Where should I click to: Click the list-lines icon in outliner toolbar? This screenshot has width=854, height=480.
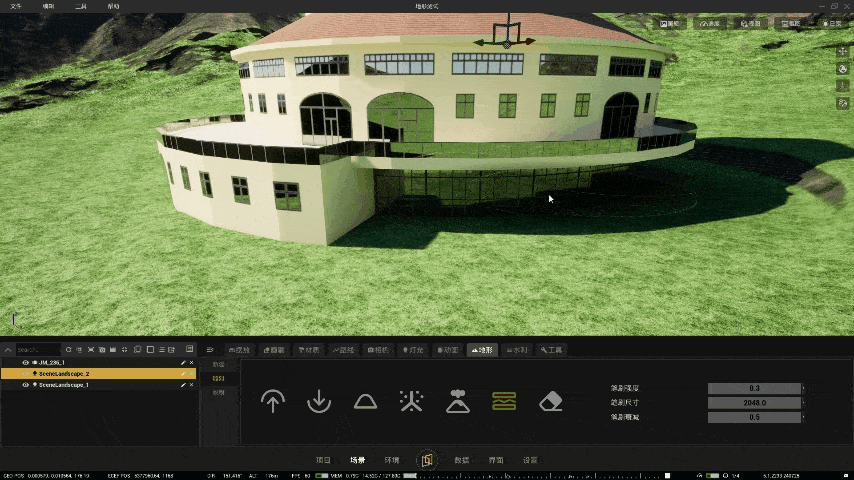[162, 349]
